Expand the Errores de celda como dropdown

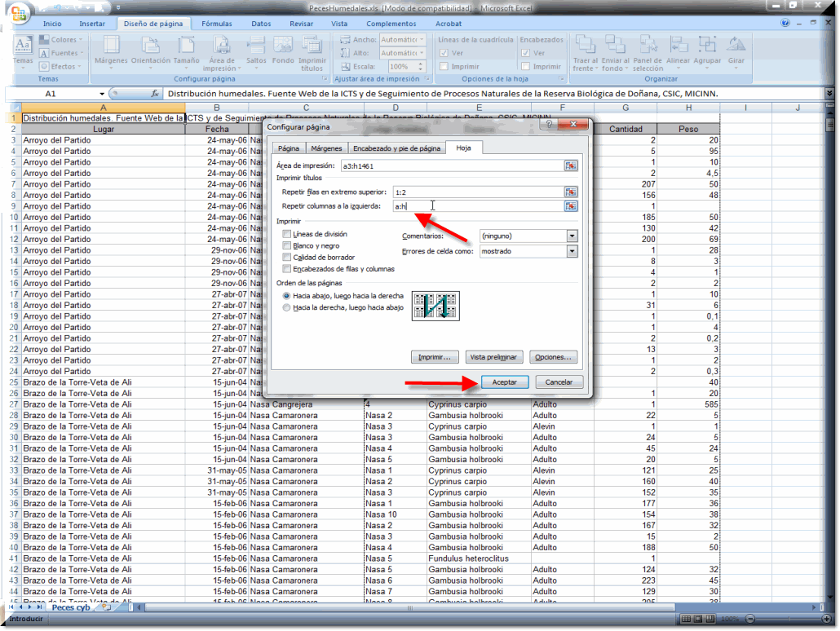(572, 252)
